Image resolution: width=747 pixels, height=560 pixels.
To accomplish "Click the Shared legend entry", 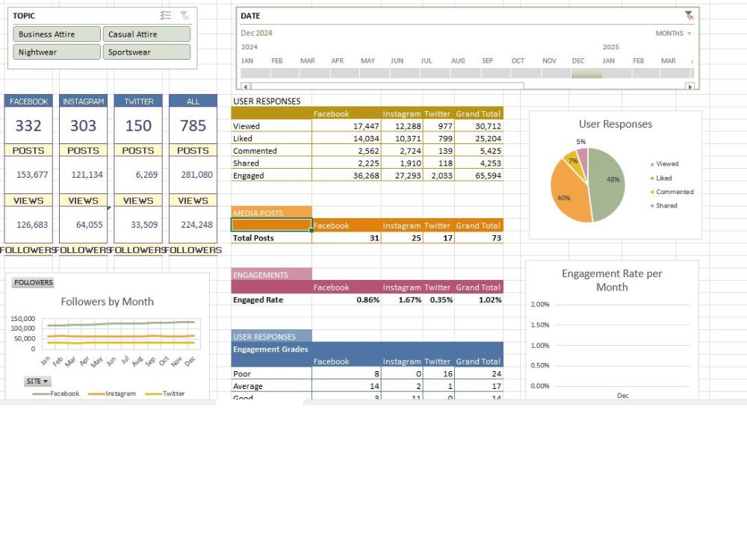I will pos(663,206).
